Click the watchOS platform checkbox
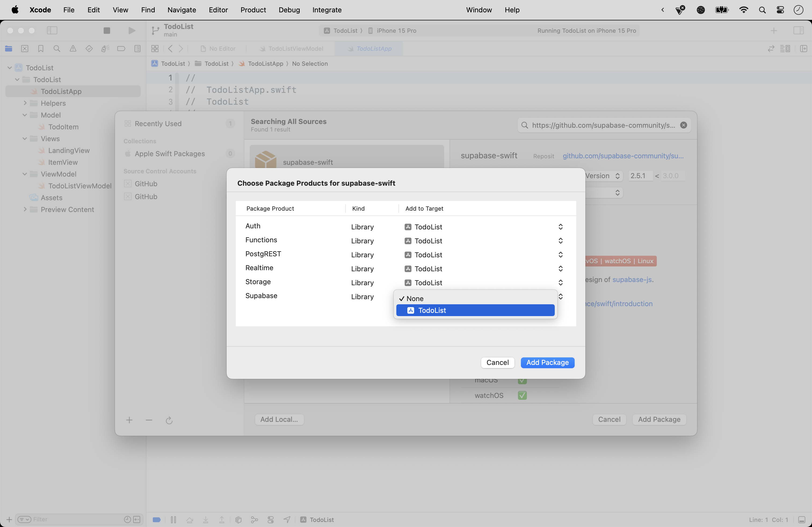The width and height of the screenshot is (812, 527). [522, 396]
